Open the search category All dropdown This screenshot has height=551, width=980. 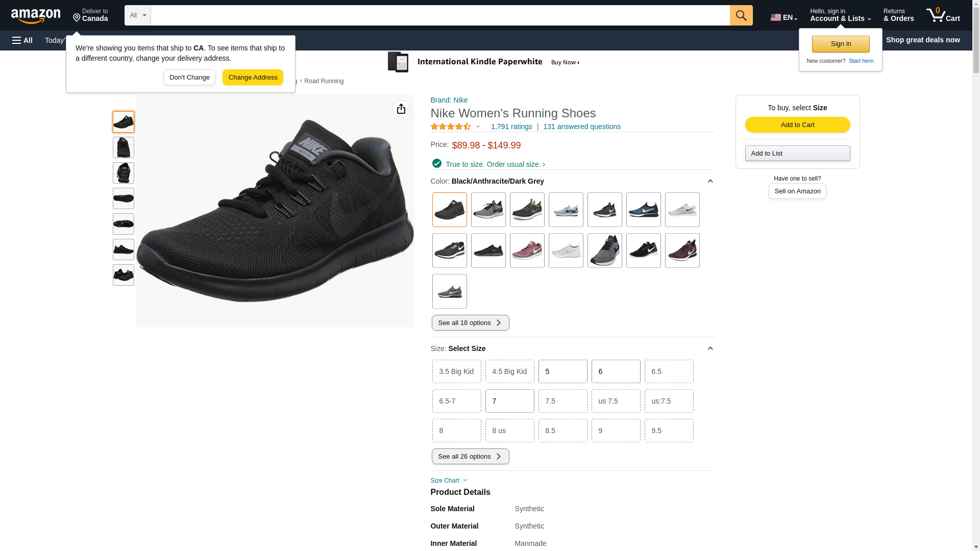coord(137,15)
